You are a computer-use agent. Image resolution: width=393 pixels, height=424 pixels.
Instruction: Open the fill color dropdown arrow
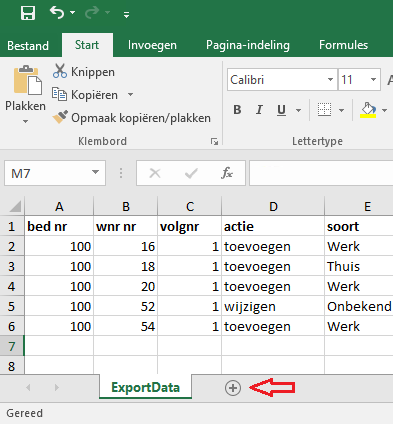tap(385, 110)
